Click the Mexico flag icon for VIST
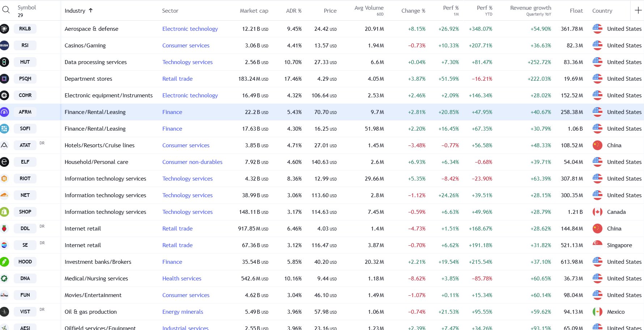This screenshot has height=330, width=644. [x=597, y=312]
